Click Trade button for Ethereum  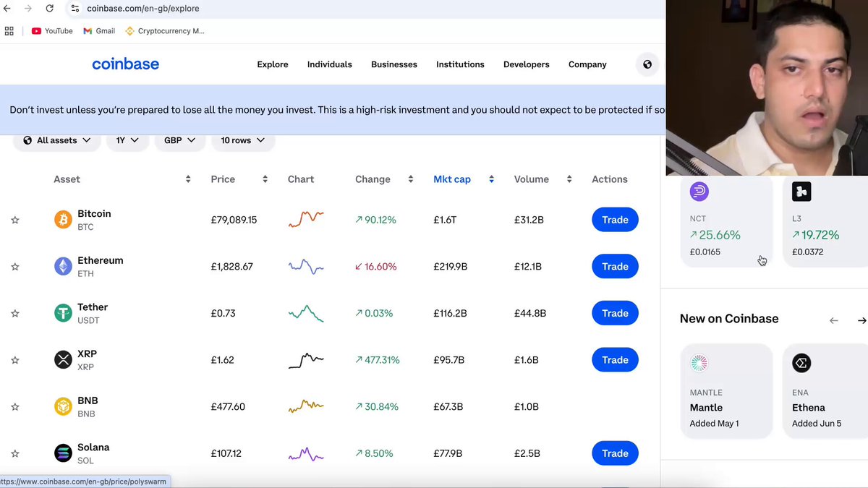[615, 267]
